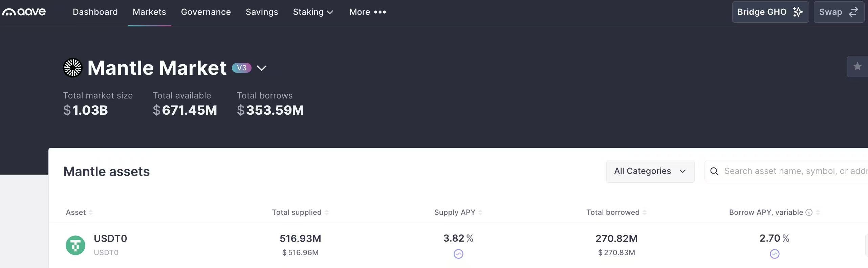The image size is (868, 268).
Task: Click the search magnifier icon
Action: (714, 171)
